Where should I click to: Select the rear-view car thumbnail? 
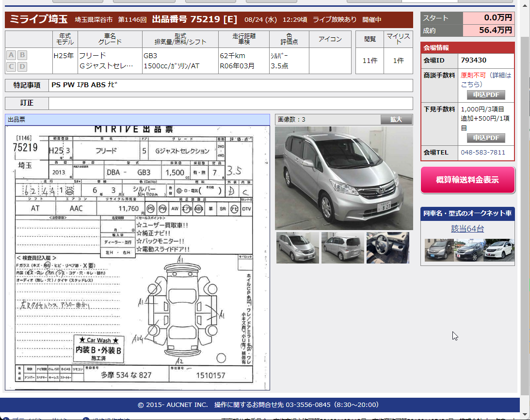(342, 248)
